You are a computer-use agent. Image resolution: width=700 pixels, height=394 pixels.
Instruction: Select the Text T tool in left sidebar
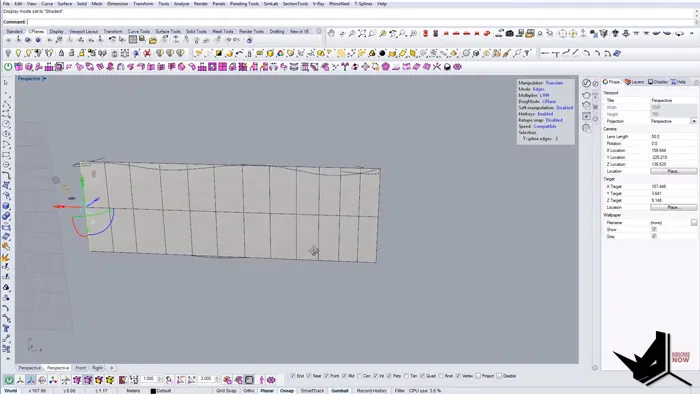click(x=6, y=328)
